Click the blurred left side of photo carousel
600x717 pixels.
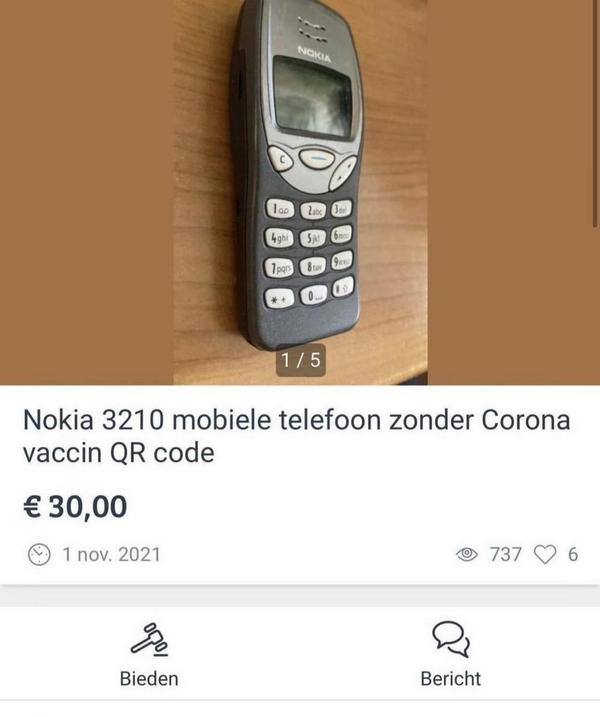click(x=87, y=192)
